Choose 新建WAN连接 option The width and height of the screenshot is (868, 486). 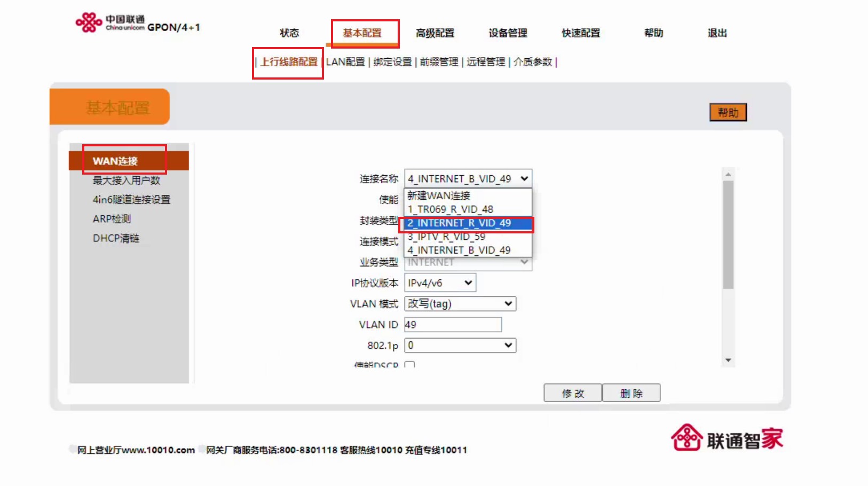(x=468, y=195)
